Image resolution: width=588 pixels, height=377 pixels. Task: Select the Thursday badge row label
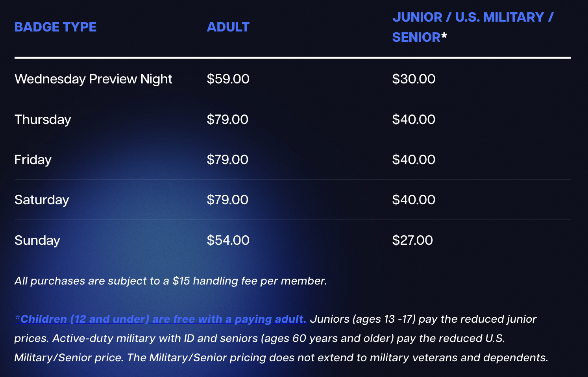43,119
